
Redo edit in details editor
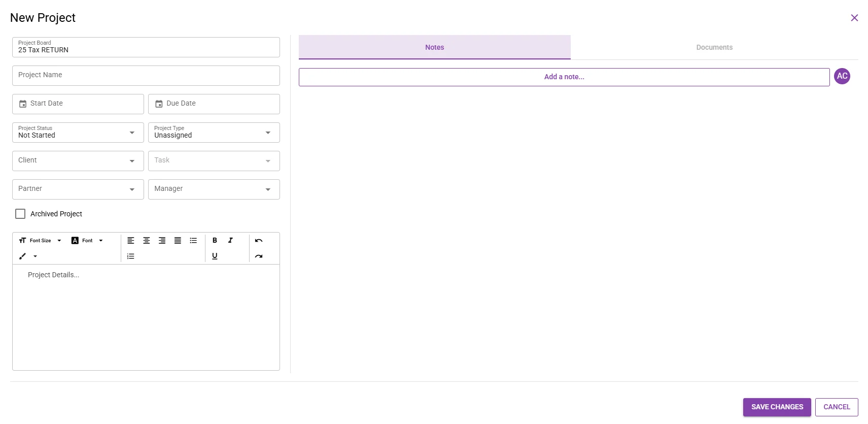click(x=259, y=256)
